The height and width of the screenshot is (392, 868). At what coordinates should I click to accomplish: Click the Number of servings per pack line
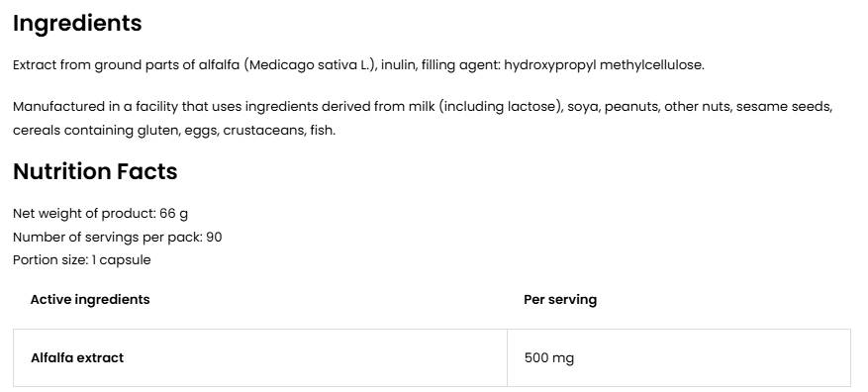(x=118, y=237)
